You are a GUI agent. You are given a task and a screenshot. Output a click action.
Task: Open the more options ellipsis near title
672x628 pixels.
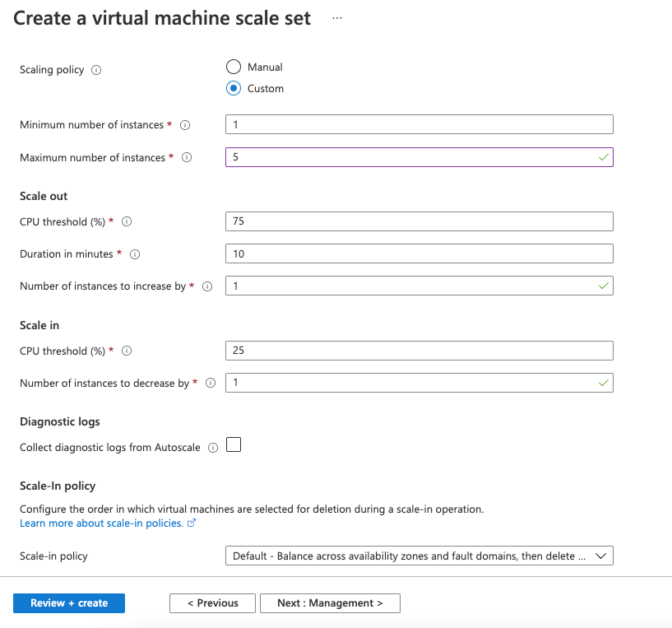[x=337, y=18]
